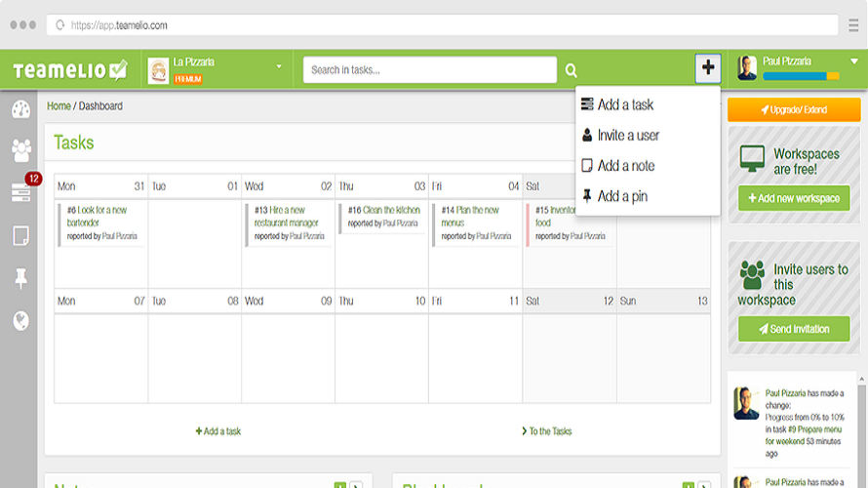This screenshot has height=488, width=868.
Task: Expand the Paul Pizzaria user menu arrow
Action: [x=854, y=61]
